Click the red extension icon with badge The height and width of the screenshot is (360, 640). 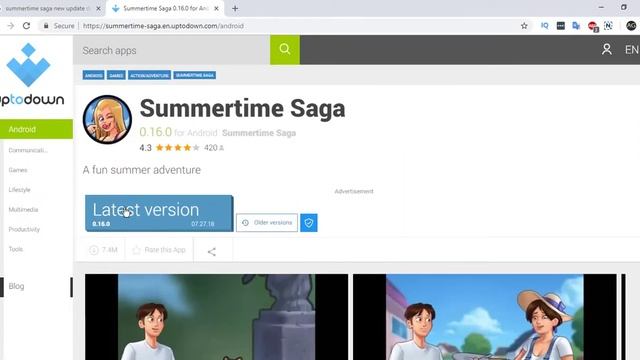pyautogui.click(x=593, y=27)
